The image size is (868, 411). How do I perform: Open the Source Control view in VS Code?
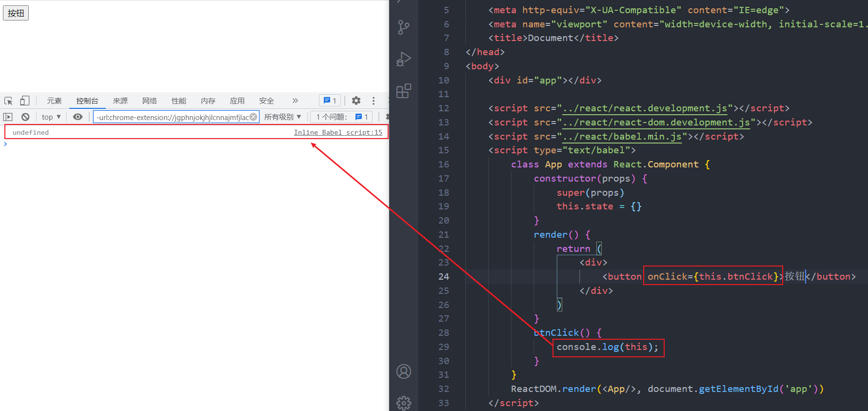(404, 27)
